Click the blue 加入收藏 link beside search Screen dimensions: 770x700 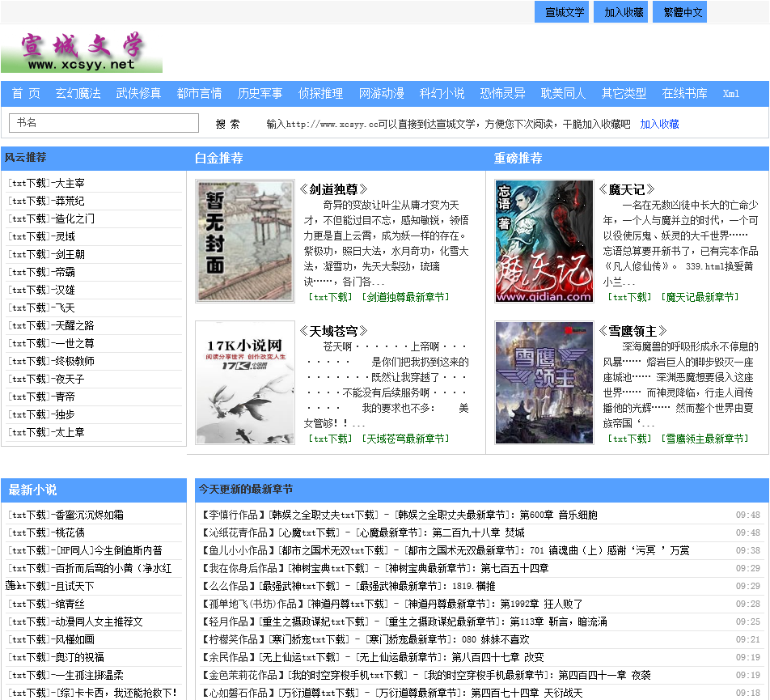pos(659,124)
